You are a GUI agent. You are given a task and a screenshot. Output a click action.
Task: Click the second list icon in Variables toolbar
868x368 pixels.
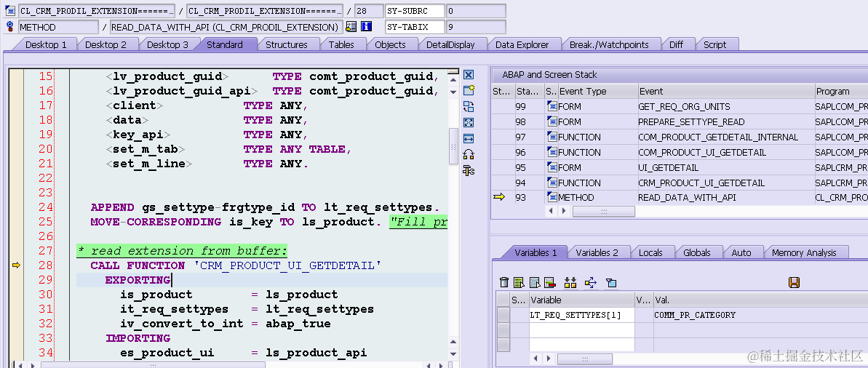pyautogui.click(x=535, y=283)
